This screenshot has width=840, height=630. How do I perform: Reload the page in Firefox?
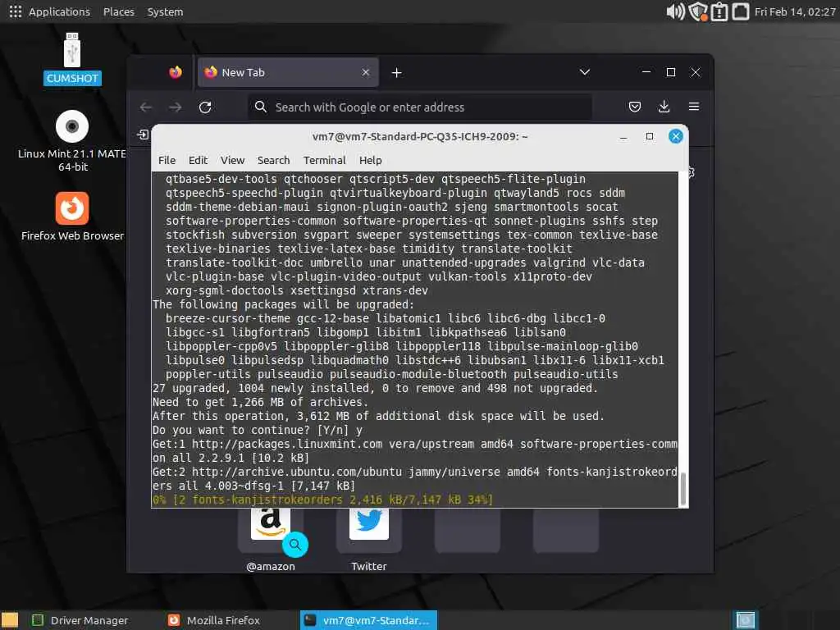tap(205, 107)
